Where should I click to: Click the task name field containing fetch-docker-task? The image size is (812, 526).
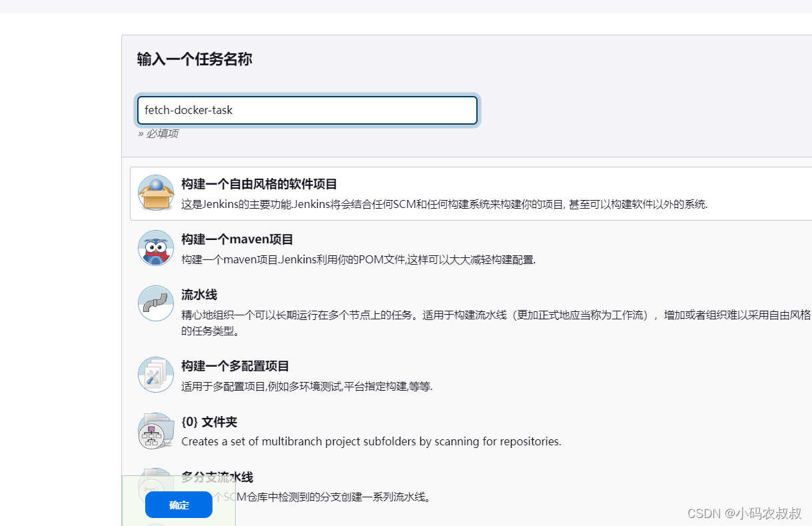coord(307,110)
